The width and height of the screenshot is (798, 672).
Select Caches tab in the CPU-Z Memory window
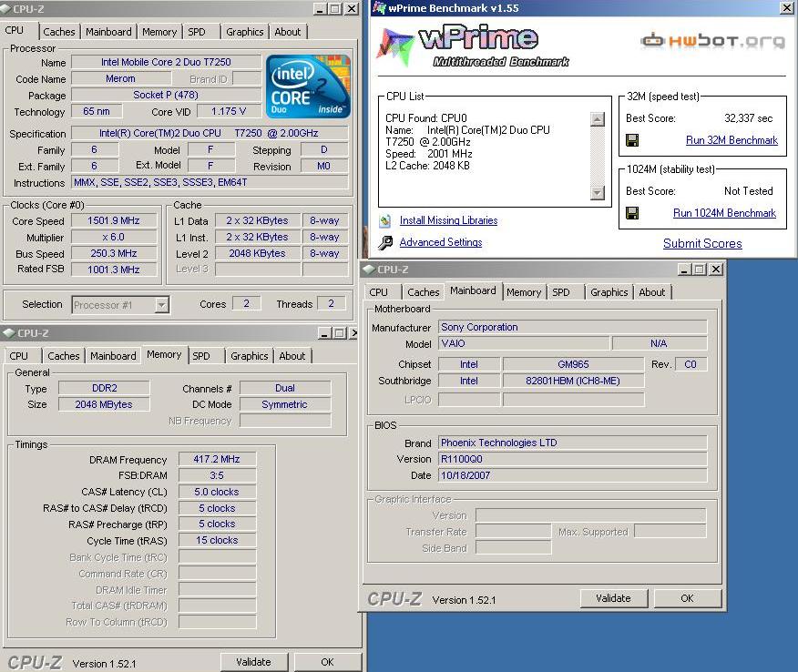64,356
